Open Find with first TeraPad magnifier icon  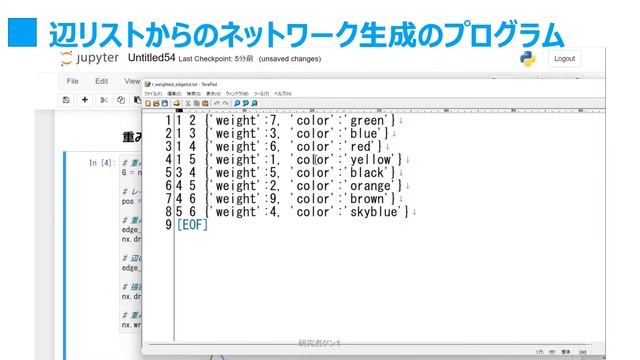click(x=237, y=103)
